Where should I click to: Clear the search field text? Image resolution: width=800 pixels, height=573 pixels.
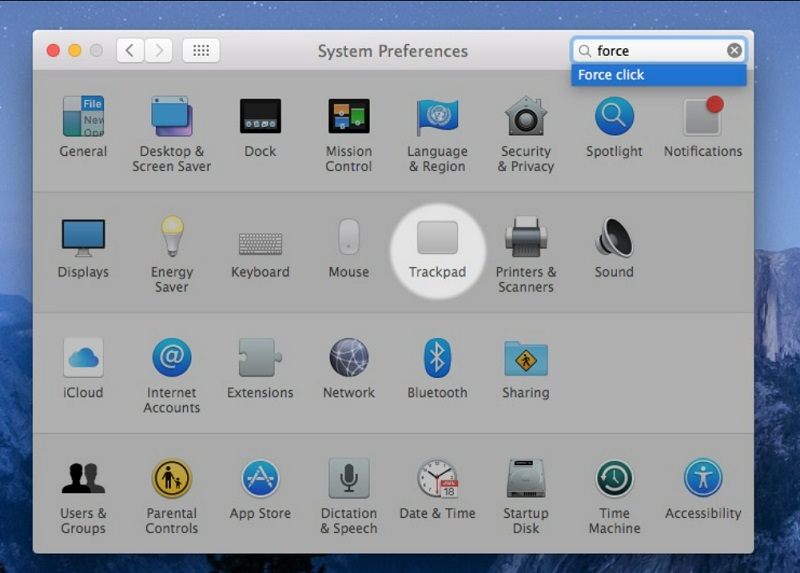click(x=734, y=51)
